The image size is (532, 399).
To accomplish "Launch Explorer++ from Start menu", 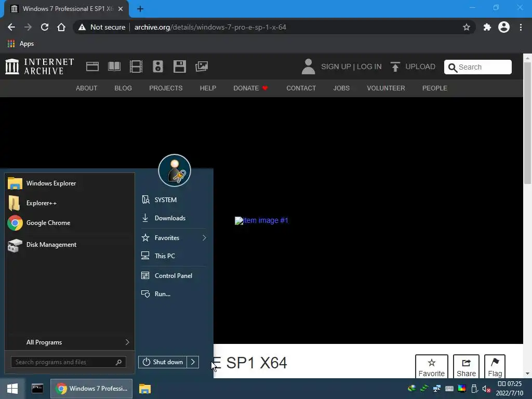I will [70, 203].
